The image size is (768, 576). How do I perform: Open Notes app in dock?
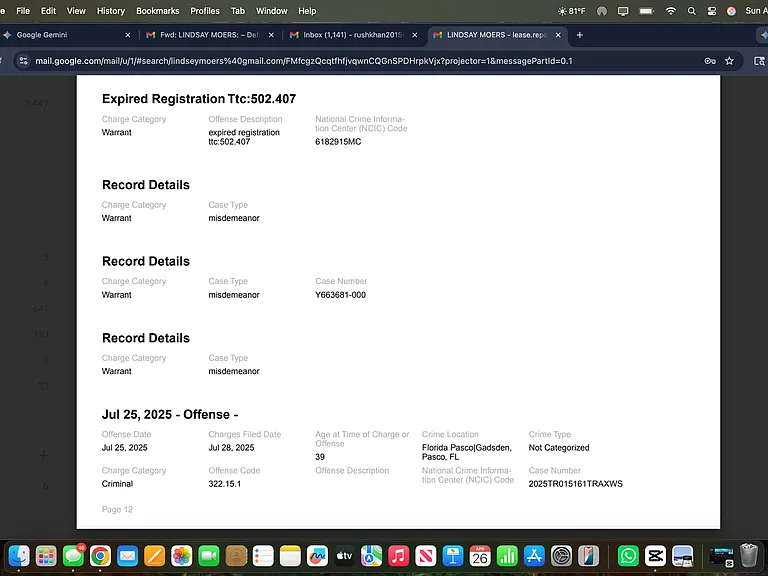(290, 556)
